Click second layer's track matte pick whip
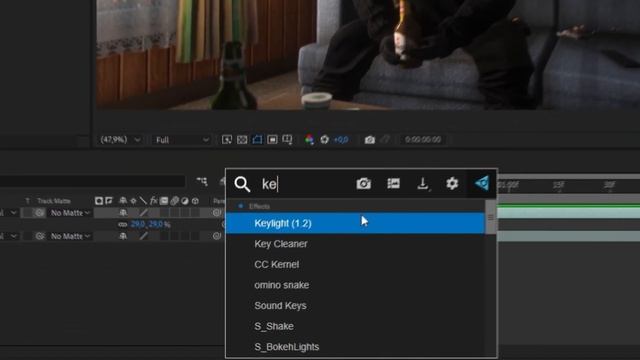640x360 pixels. pyautogui.click(x=39, y=236)
